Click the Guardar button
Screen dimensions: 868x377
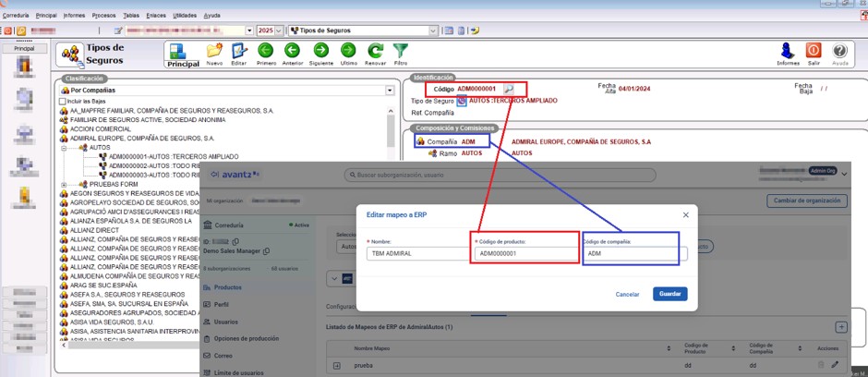pos(669,294)
